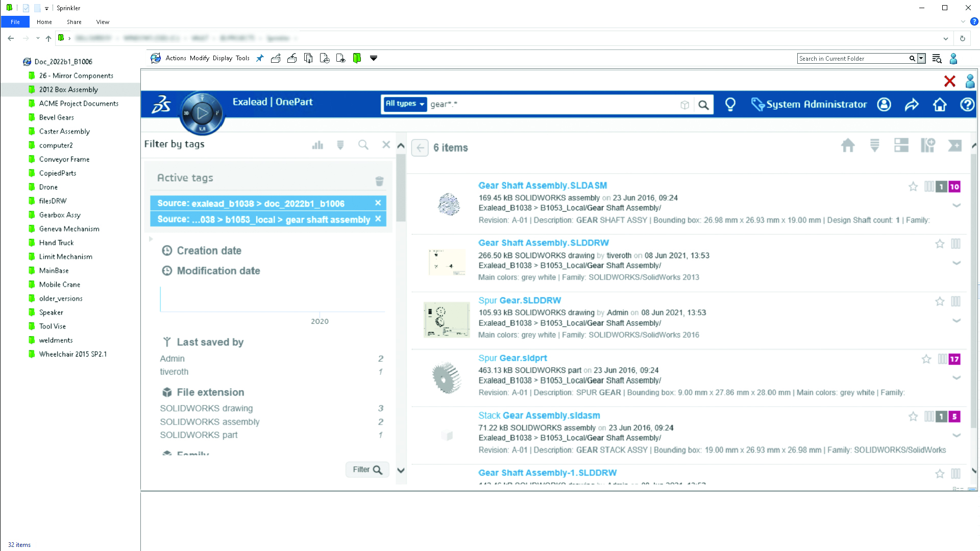Click the red X close icon

click(949, 81)
